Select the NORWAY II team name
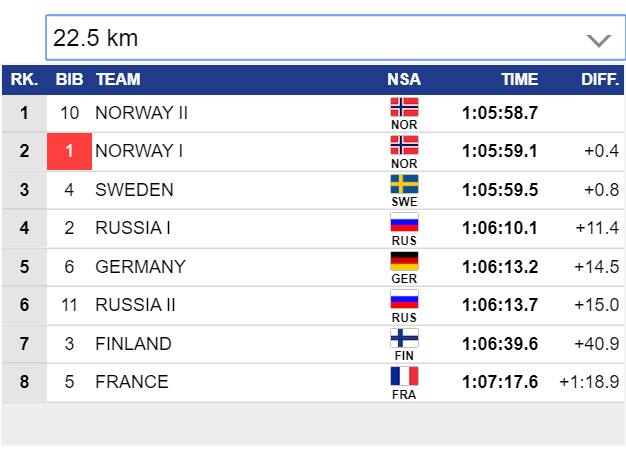Viewport: 626px width, 450px height. click(141, 113)
